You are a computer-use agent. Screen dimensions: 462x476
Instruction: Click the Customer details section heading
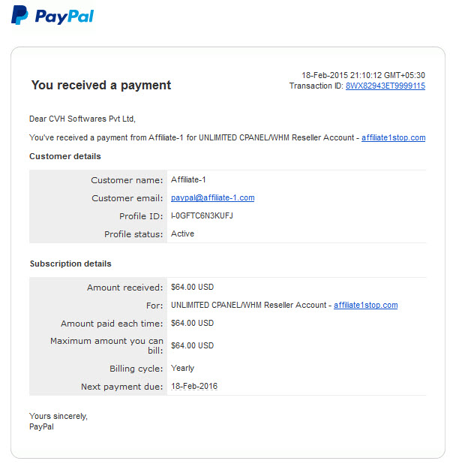[65, 156]
